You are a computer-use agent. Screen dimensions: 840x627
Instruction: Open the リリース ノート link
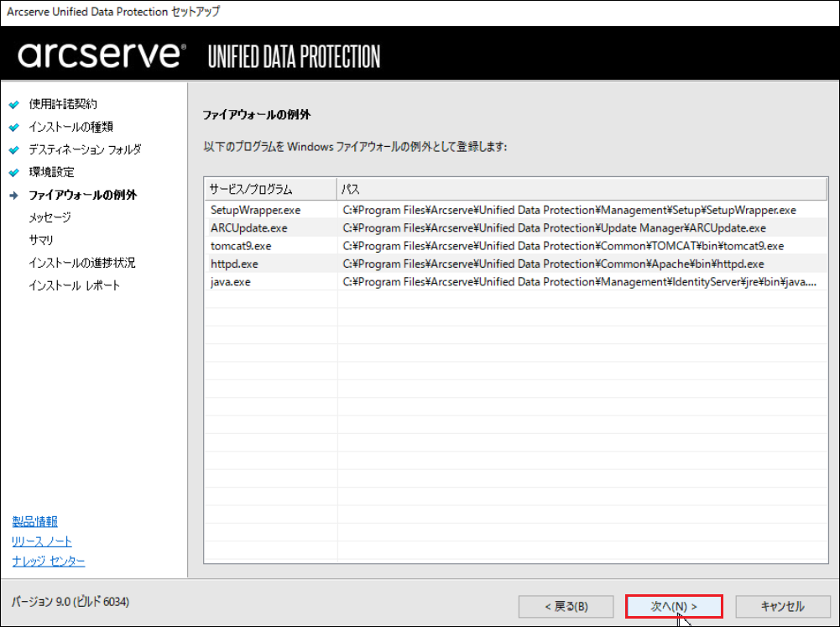point(42,541)
